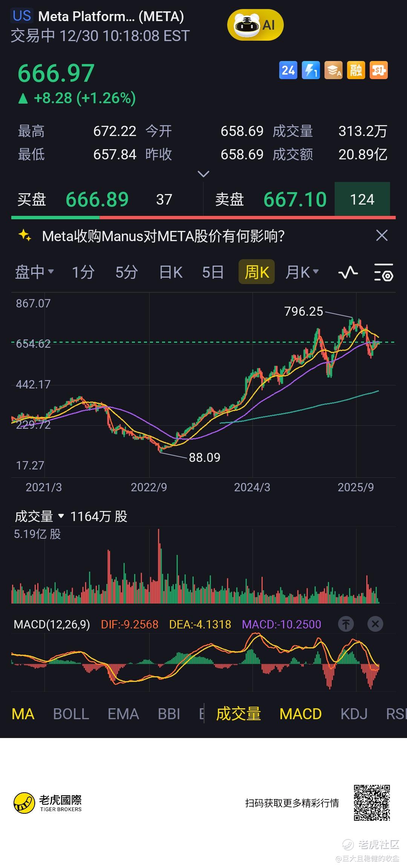Screen dimensions: 407x868
Task: Switch to 5分 chart
Action: (x=127, y=272)
